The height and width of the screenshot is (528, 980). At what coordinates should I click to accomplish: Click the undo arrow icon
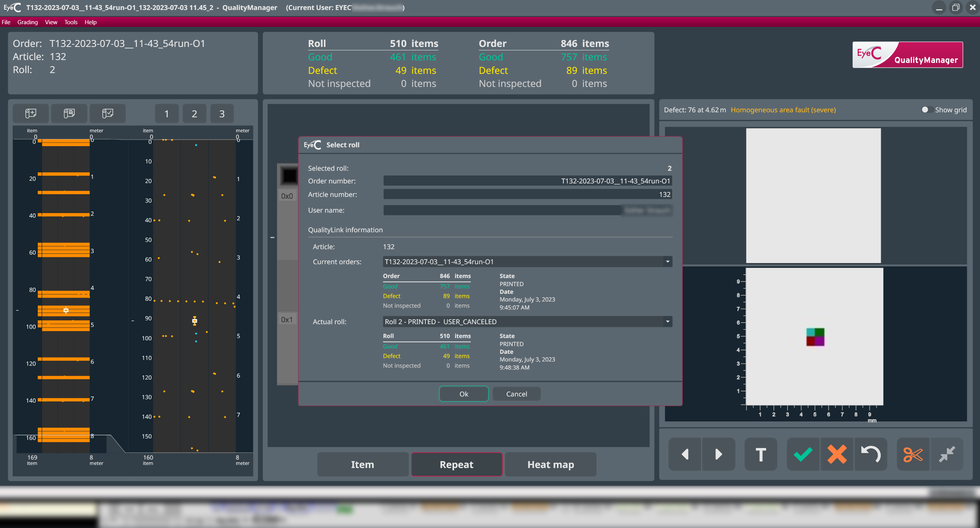871,454
